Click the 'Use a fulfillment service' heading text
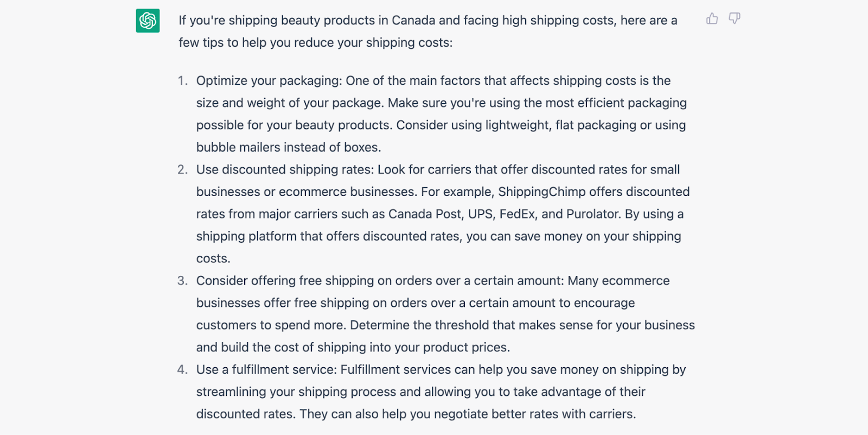The height and width of the screenshot is (435, 868). coord(266,370)
